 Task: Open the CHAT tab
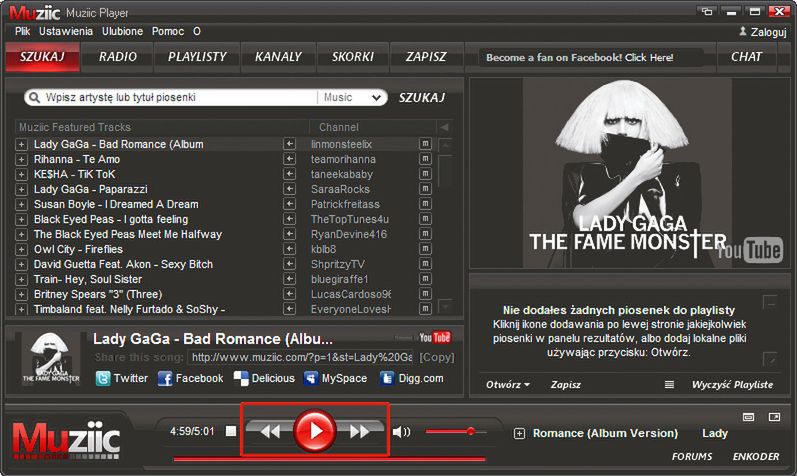click(746, 57)
